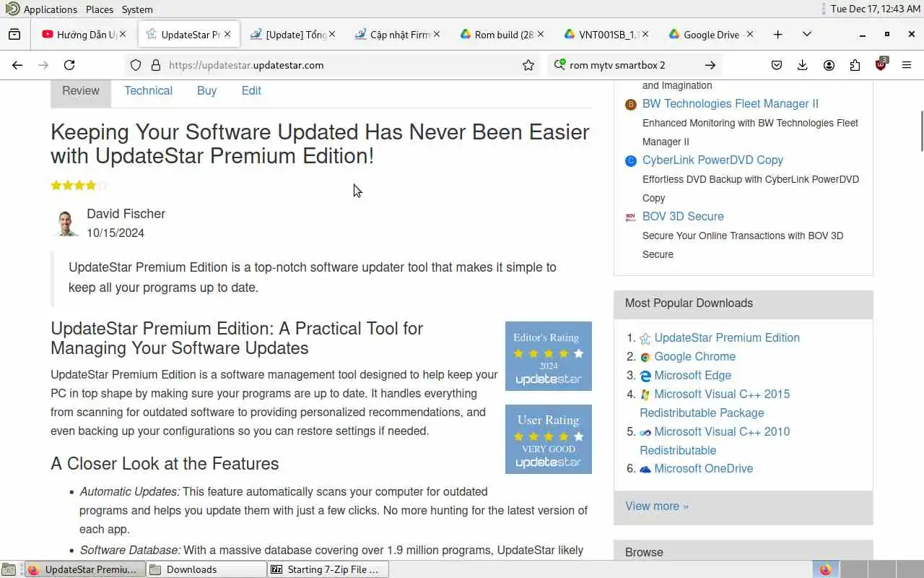The image size is (924, 578).
Task: Click the CyberLink PowerDVD blue icon
Action: (631, 161)
